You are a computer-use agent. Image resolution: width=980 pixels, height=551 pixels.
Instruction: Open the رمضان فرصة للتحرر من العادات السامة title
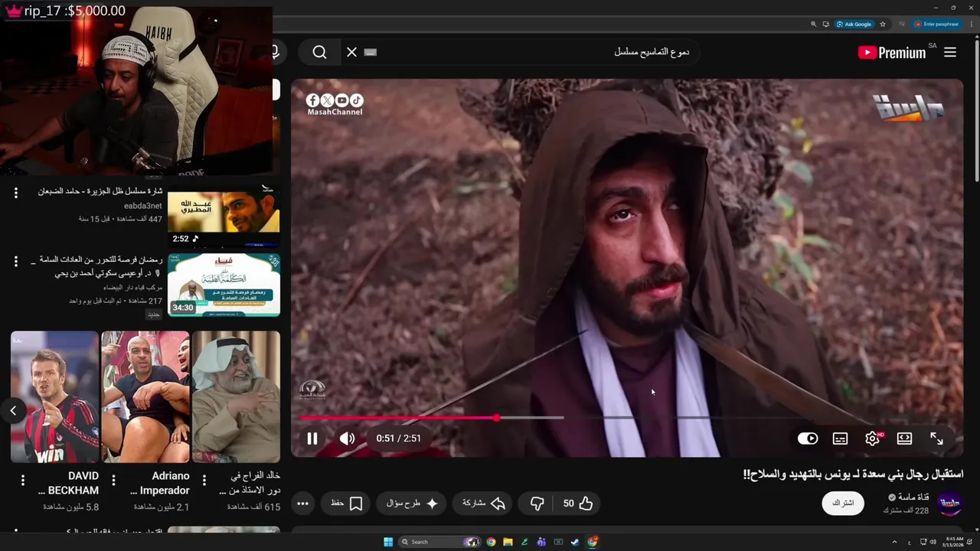point(96,266)
